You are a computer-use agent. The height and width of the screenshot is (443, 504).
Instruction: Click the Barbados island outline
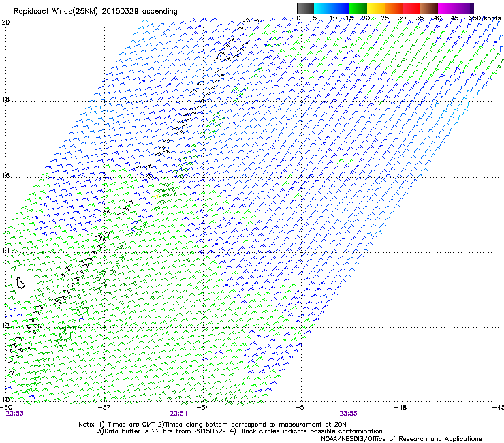(x=21, y=283)
